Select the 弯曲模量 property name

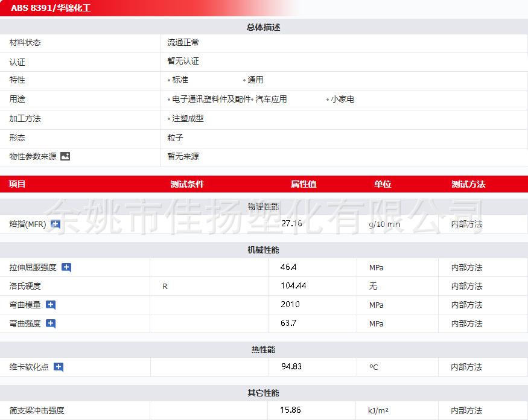pyautogui.click(x=25, y=305)
